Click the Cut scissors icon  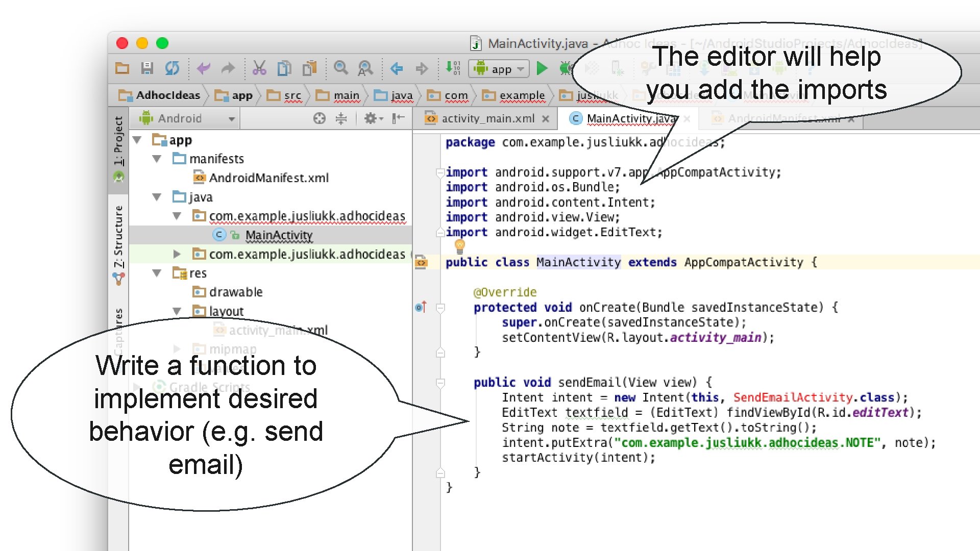259,68
